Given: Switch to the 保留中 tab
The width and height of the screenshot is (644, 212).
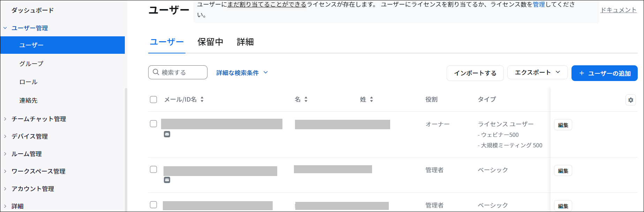Looking at the screenshot, I should coord(210,42).
